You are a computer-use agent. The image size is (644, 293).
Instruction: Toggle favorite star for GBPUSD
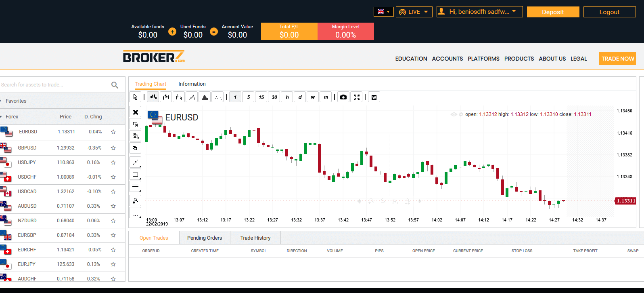113,148
